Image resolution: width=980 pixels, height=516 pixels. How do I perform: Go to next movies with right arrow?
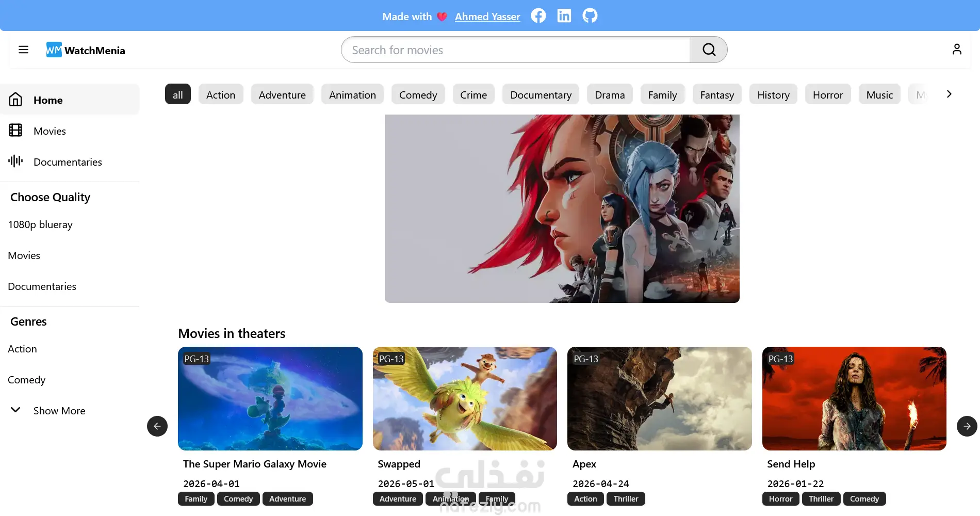[967, 426]
